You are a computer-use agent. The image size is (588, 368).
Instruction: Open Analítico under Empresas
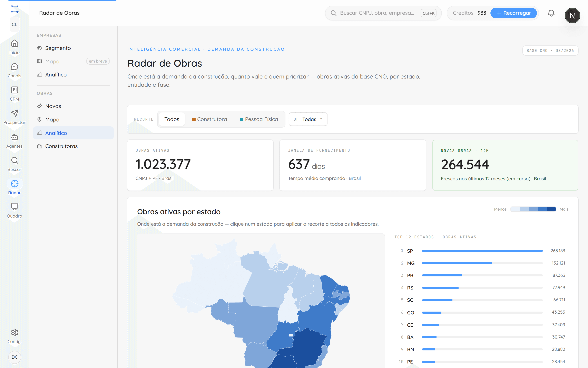point(73,74)
